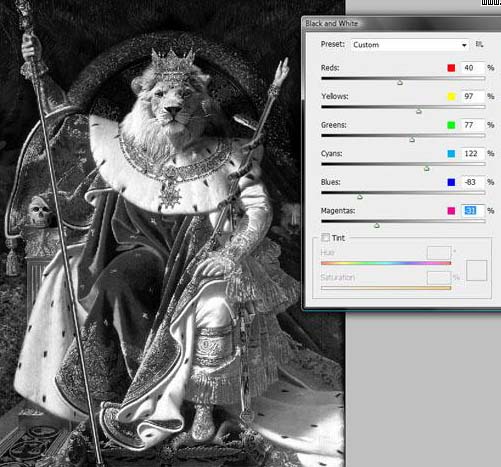Open the Preset dropdown showing Custom

410,45
